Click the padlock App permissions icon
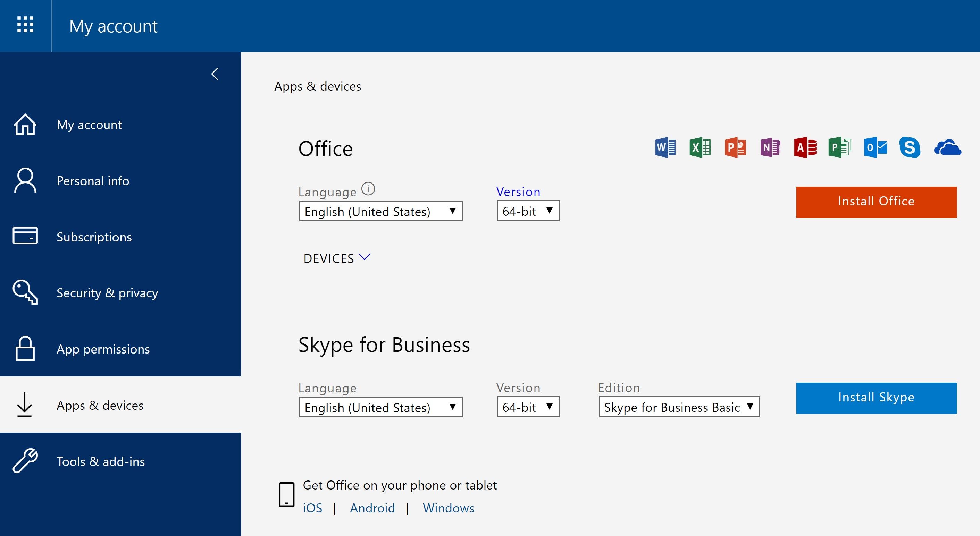980x536 pixels. coord(25,348)
